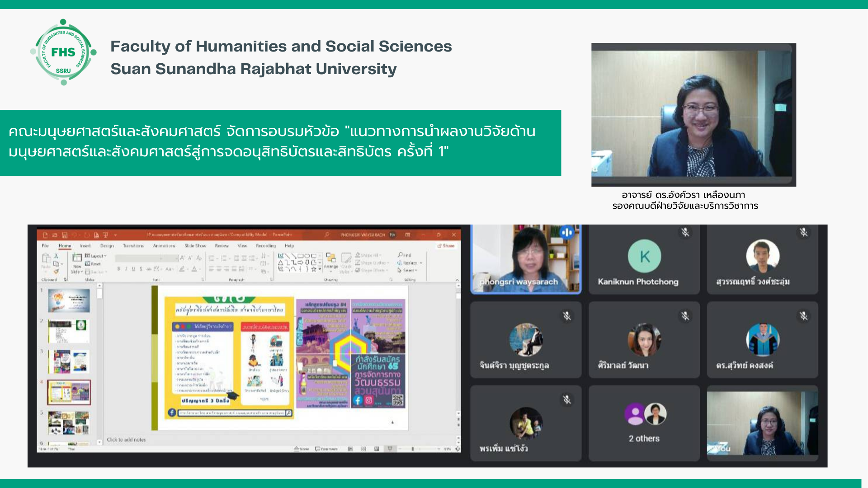Expand the Shape Outline dropdown
The width and height of the screenshot is (868, 488).
click(x=372, y=263)
